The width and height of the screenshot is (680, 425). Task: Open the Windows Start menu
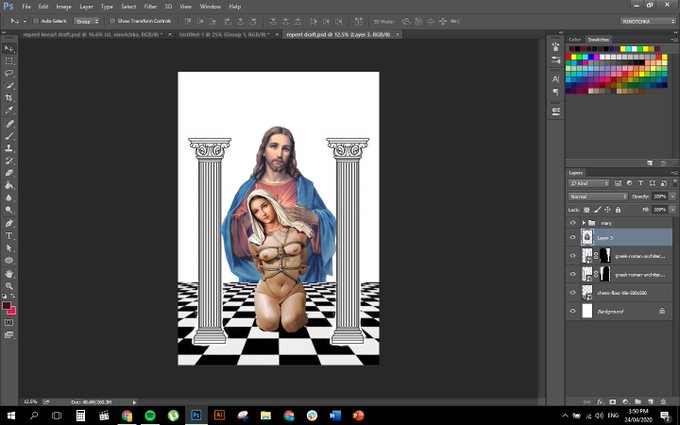click(x=11, y=415)
